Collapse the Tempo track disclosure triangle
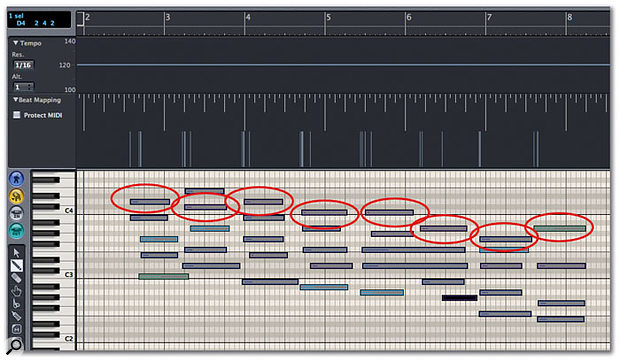 click(x=15, y=43)
